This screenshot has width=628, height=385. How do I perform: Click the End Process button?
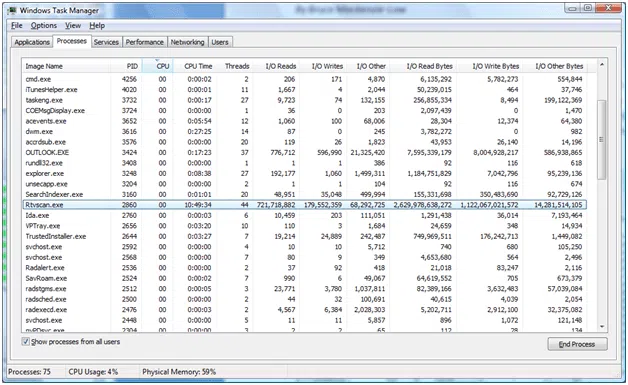pyautogui.click(x=577, y=344)
